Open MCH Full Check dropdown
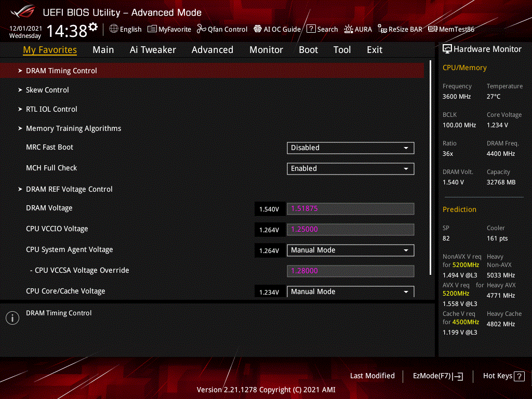 pyautogui.click(x=351, y=169)
